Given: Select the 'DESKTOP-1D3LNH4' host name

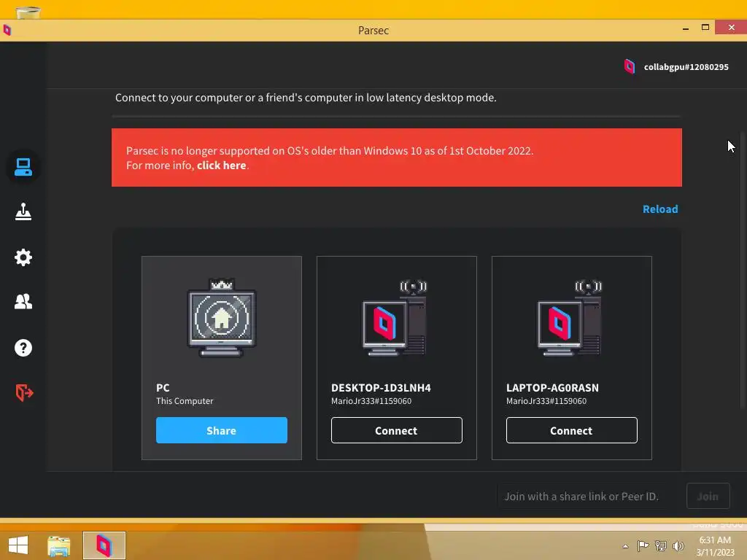Looking at the screenshot, I should 381,388.
